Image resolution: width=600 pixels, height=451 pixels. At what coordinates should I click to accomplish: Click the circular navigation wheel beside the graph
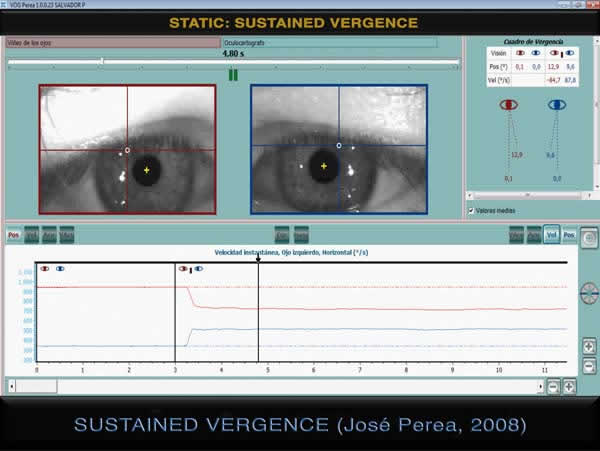[589, 292]
